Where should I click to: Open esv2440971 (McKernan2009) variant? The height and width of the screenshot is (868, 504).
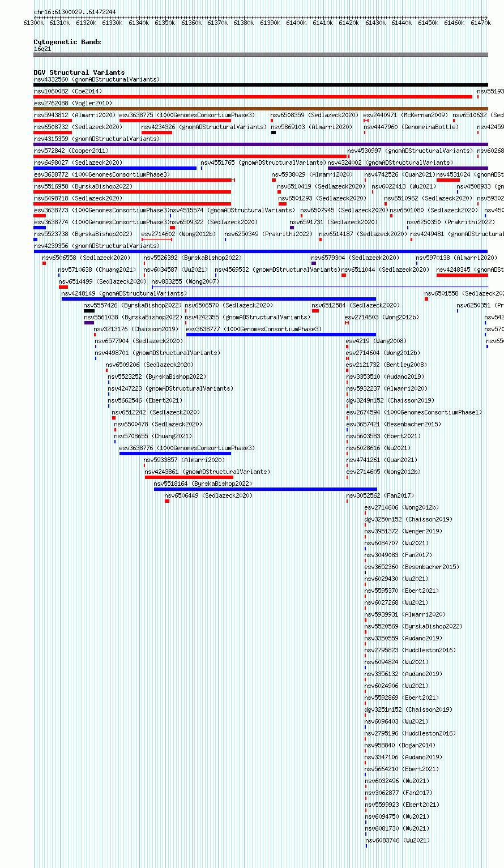click(405, 115)
